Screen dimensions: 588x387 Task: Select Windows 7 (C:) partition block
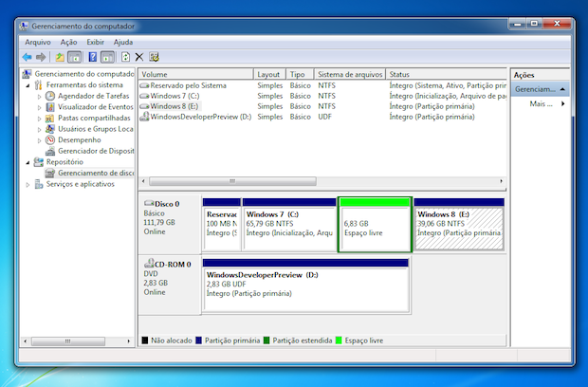(x=289, y=228)
